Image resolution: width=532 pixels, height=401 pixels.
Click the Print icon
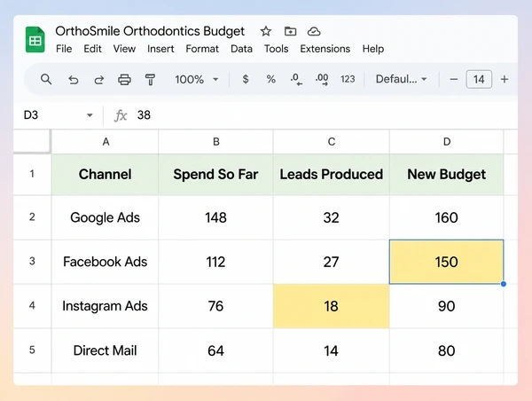pyautogui.click(x=124, y=80)
